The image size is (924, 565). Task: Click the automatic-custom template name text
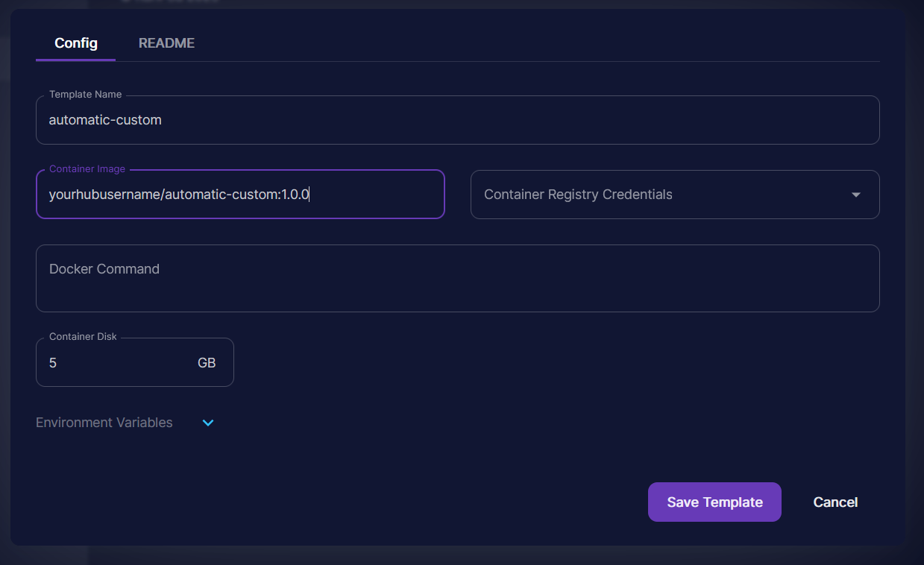click(x=105, y=120)
